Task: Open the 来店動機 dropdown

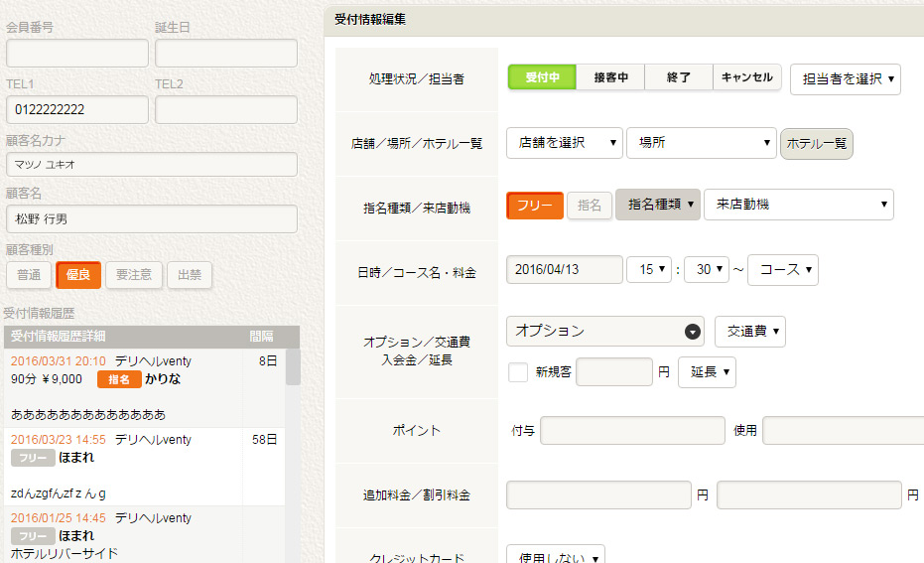Action: pyautogui.click(x=799, y=205)
